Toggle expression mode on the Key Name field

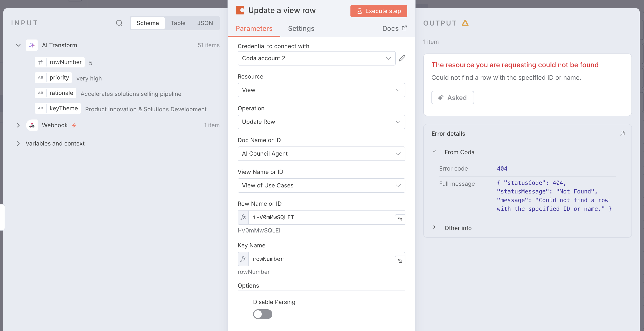243,259
